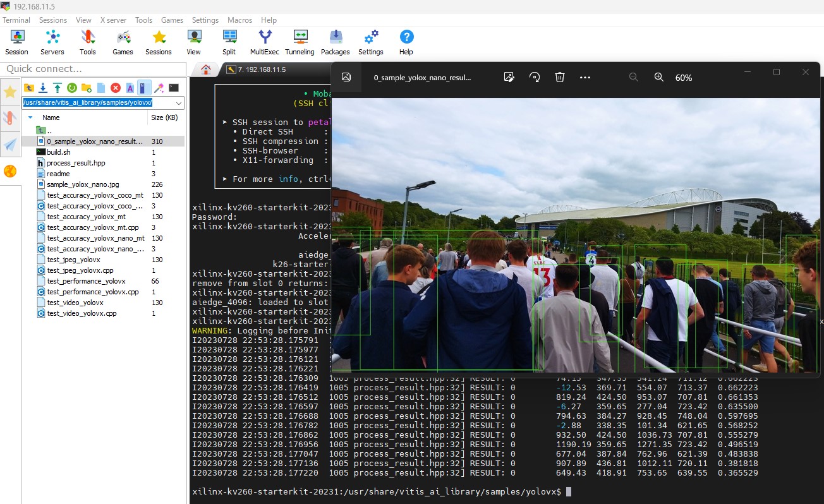Split the terminal view
824x504 pixels.
pyautogui.click(x=229, y=42)
